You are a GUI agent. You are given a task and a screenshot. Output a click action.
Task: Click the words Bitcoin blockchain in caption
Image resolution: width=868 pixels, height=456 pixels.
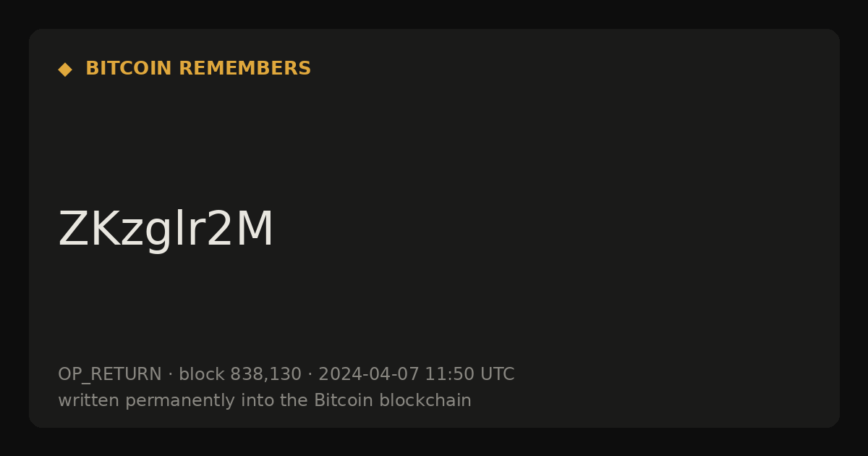[393, 401]
